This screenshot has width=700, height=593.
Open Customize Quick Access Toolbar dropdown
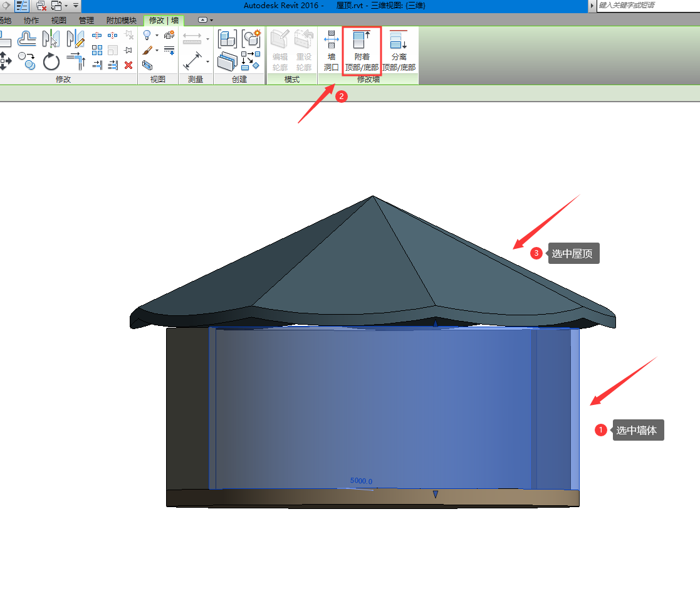click(76, 6)
